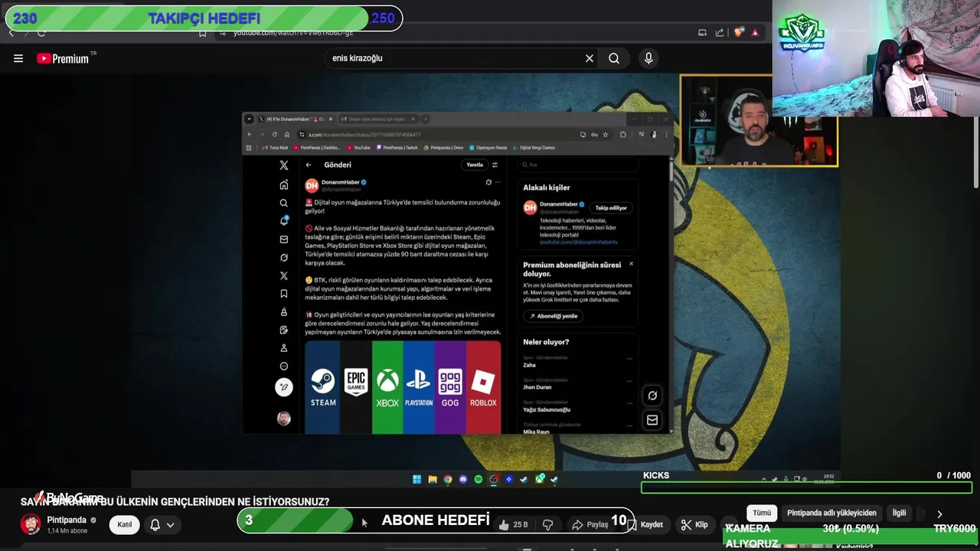Open the tab search dropdown in inner browser
The height and width of the screenshot is (551, 980).
[x=249, y=119]
